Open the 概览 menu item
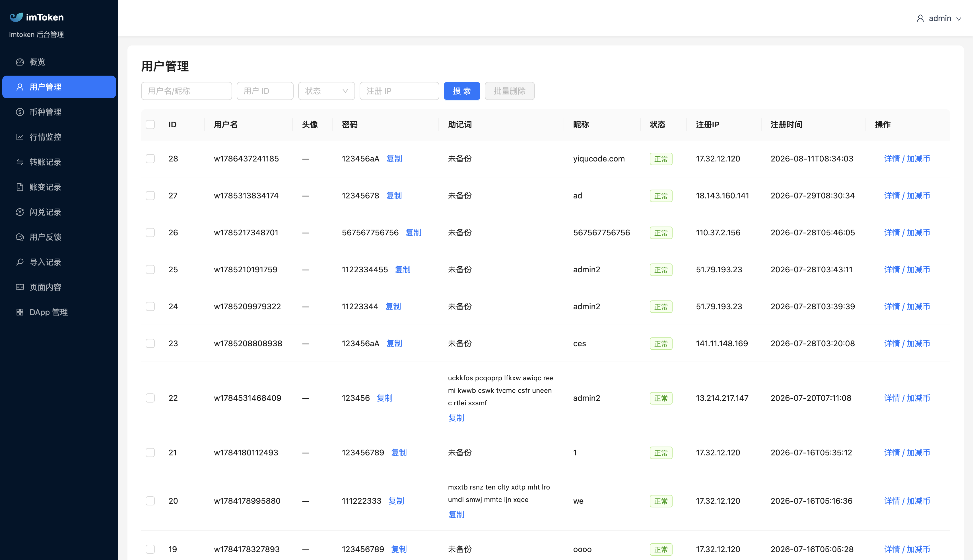This screenshot has height=560, width=973. pos(59,62)
